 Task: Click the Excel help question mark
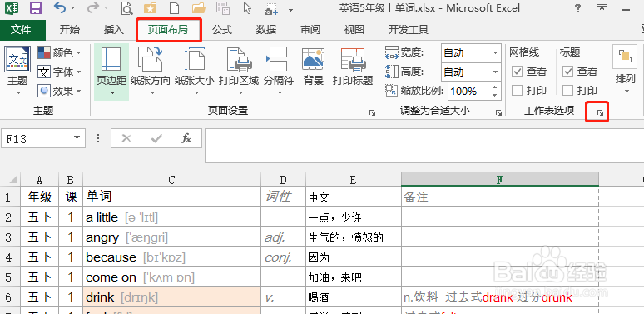click(x=577, y=8)
